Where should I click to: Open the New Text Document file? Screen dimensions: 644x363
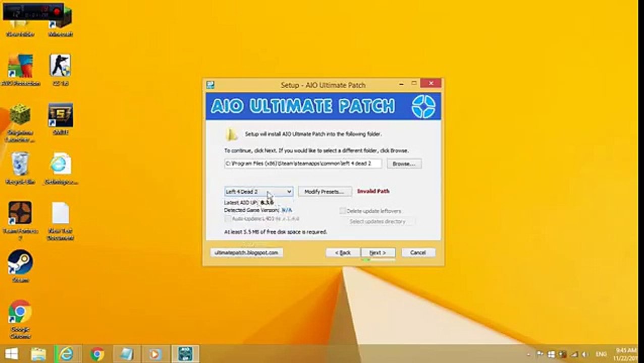61,220
